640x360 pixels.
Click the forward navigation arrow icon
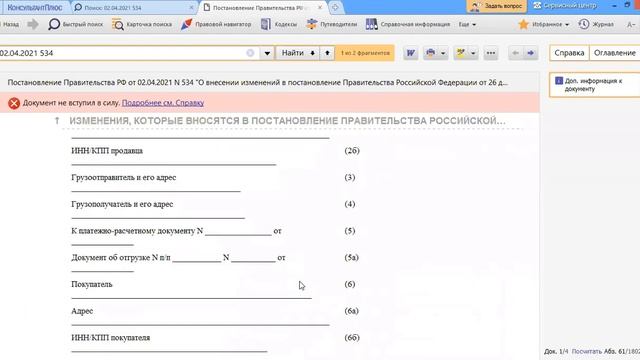tap(33, 24)
